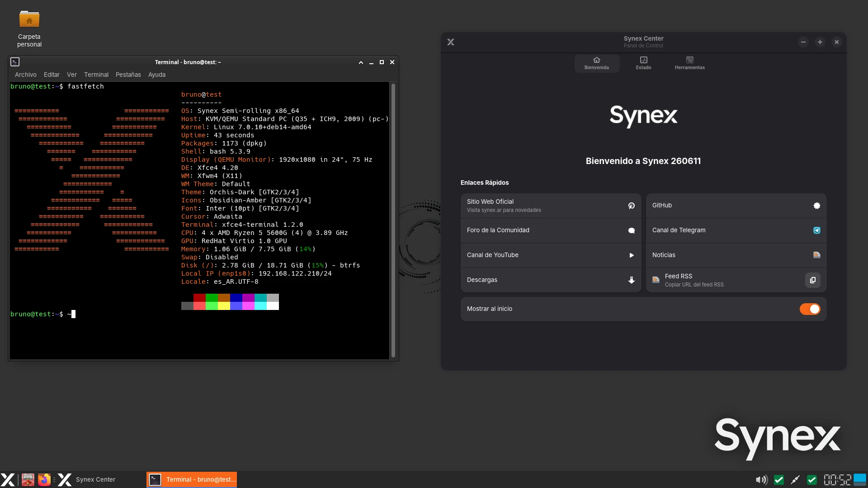This screenshot has width=868, height=488.
Task: Click the download arrow icon in Descargas row
Action: pyautogui.click(x=632, y=280)
